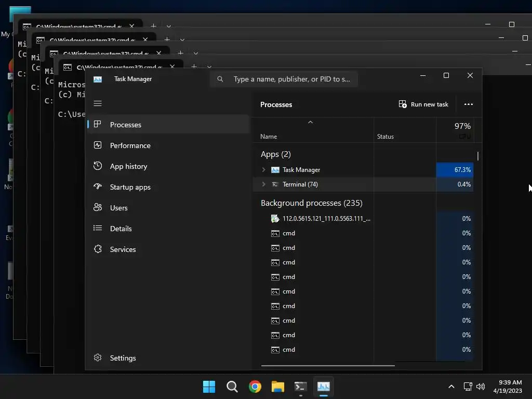The image size is (532, 399).
Task: Maximize the rearmost Terminal window
Action: pyautogui.click(x=512, y=24)
